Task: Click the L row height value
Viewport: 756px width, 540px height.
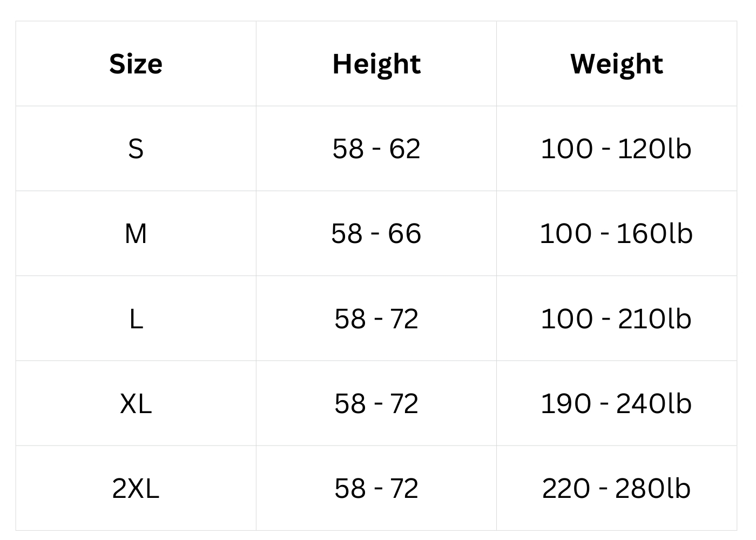Action: [x=376, y=319]
